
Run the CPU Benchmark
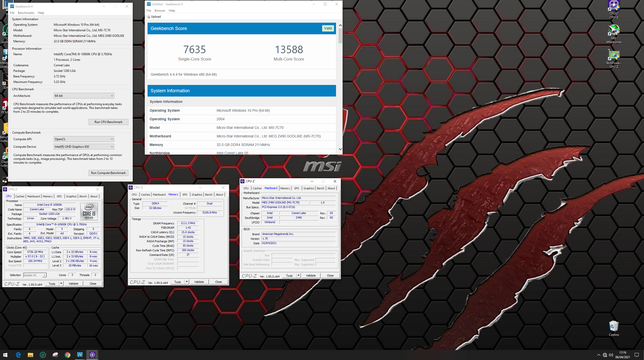[x=108, y=122]
